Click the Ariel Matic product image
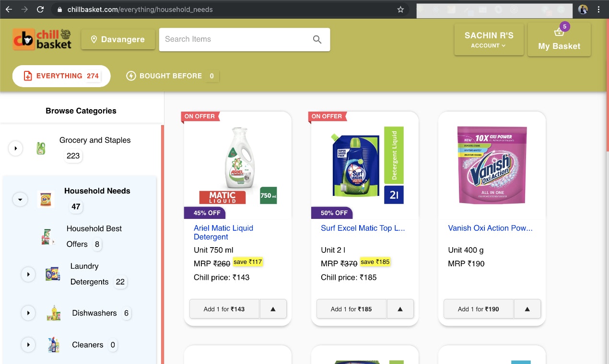Viewport: 609px width, 364px height. pyautogui.click(x=238, y=165)
